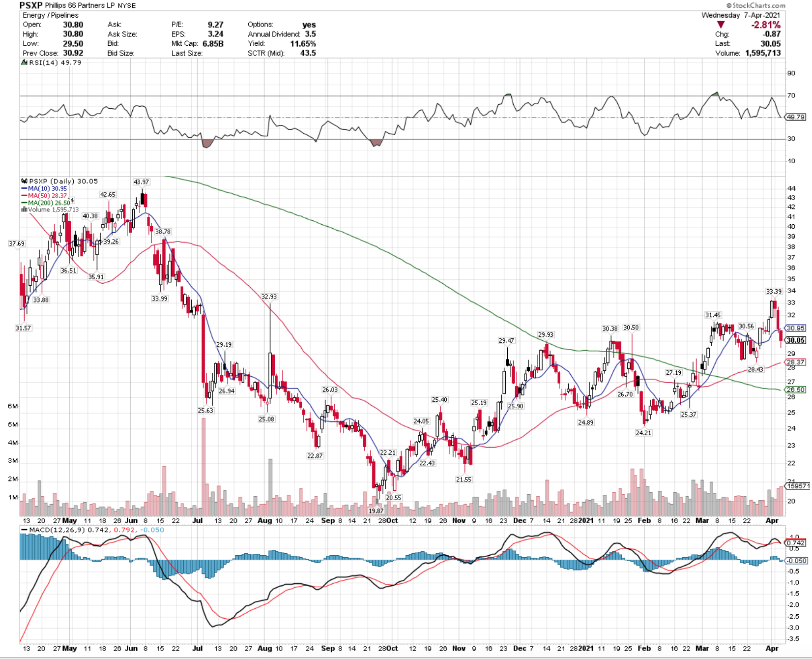Click the Oct label on price chart axis

pos(392,521)
